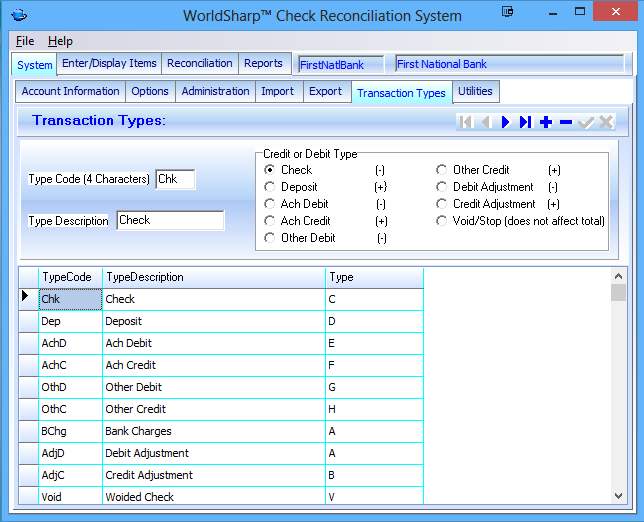Open the Options sub-tab

point(150,91)
